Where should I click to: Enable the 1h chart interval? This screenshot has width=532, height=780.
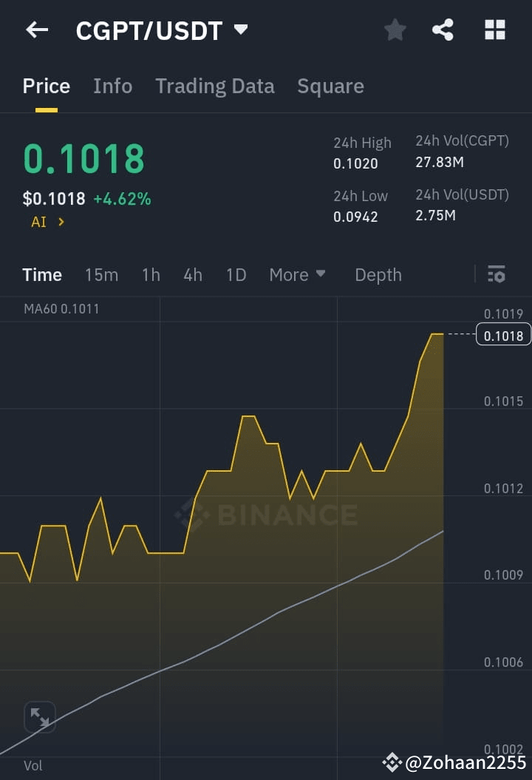(151, 274)
